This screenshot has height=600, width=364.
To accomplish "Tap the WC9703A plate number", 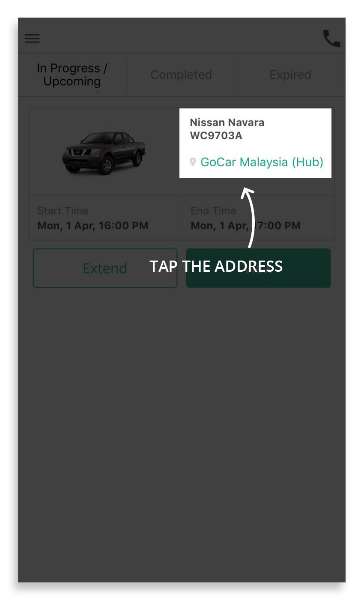I will tap(216, 136).
